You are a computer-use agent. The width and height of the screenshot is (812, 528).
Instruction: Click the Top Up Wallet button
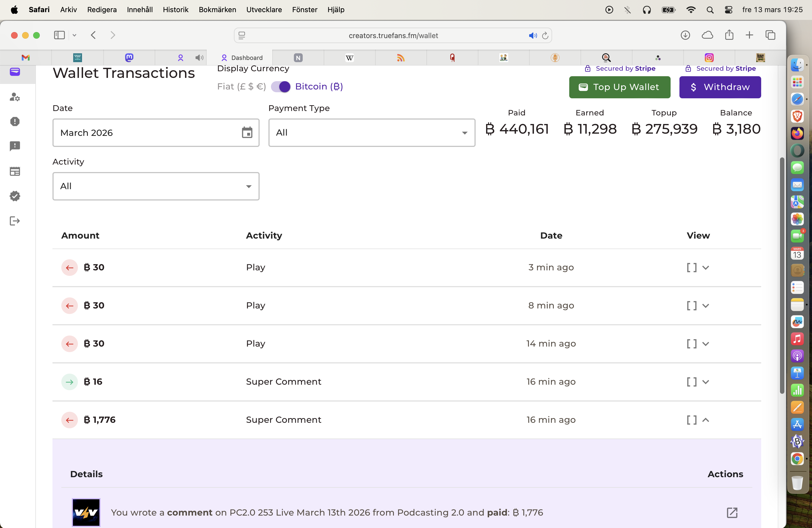[x=619, y=87]
